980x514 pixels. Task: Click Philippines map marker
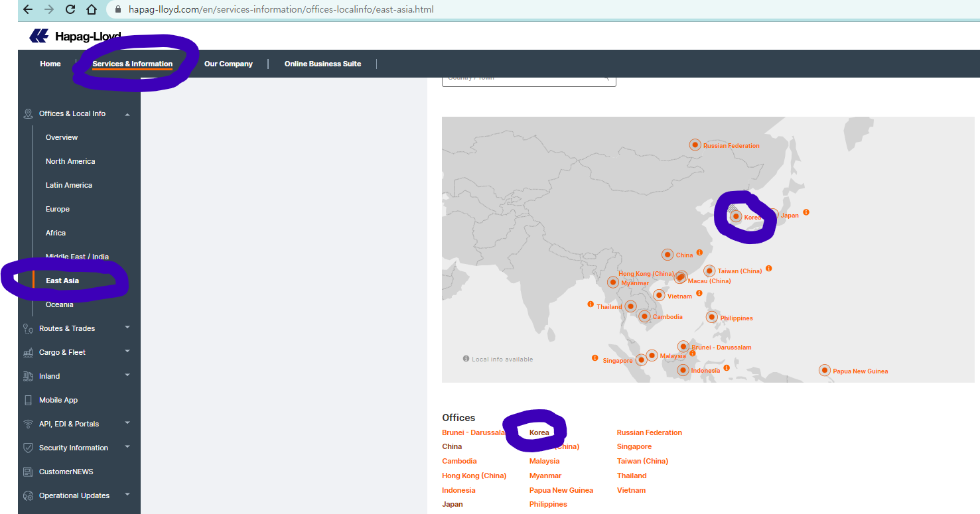point(712,318)
